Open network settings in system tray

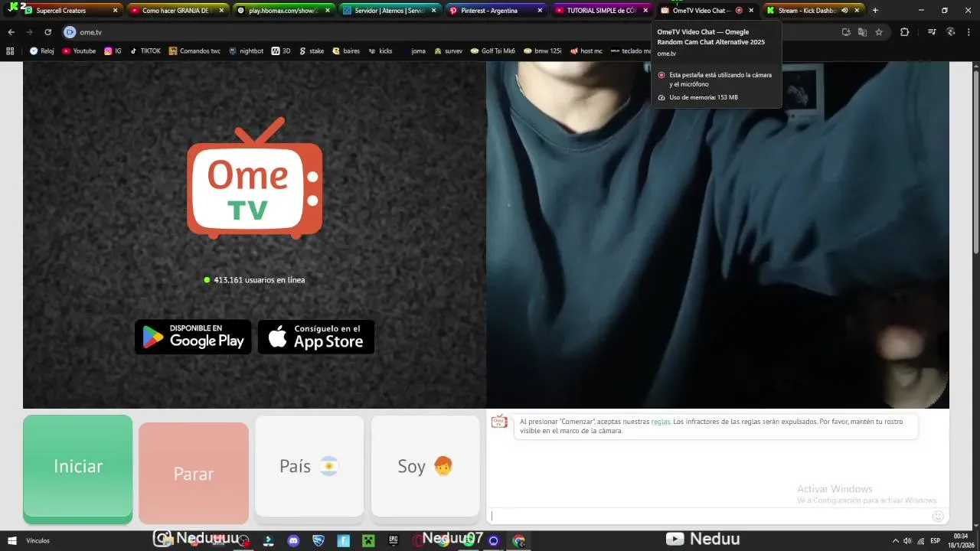(x=920, y=540)
